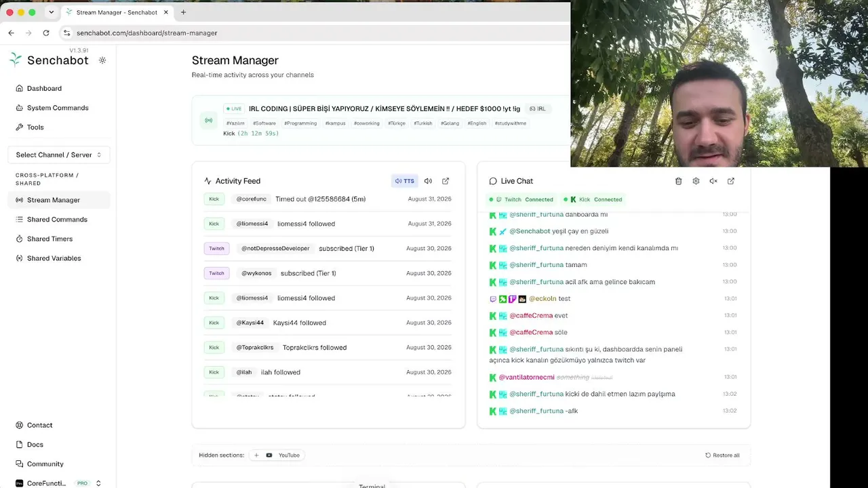
Task: Open Shared Timers
Action: (59, 239)
